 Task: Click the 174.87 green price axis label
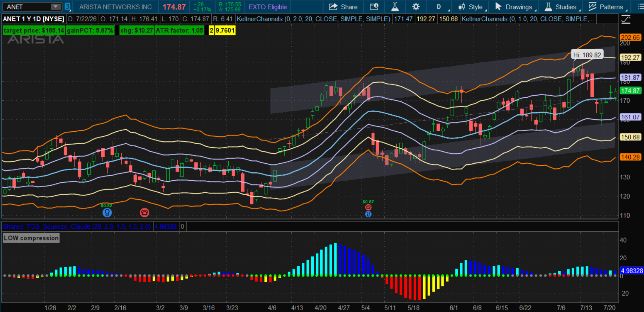(631, 91)
